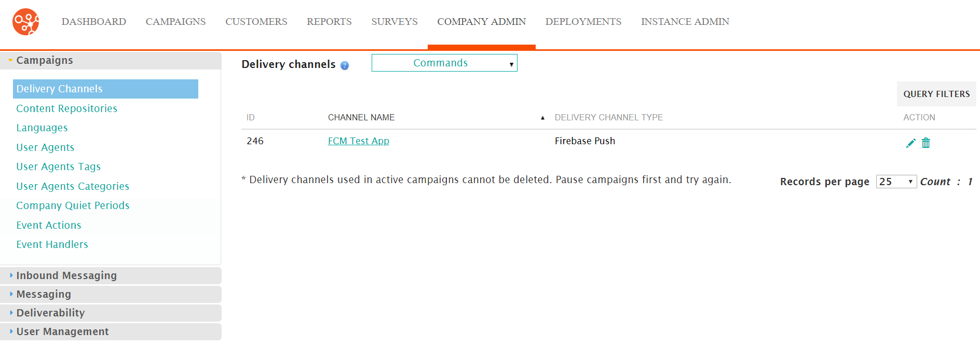Open the Dashboard tab

click(94, 22)
